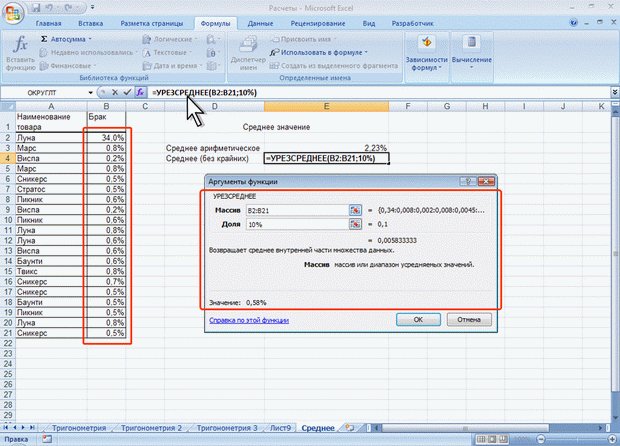Click the Office button logo
620x446 pixels.
pos(13,13)
